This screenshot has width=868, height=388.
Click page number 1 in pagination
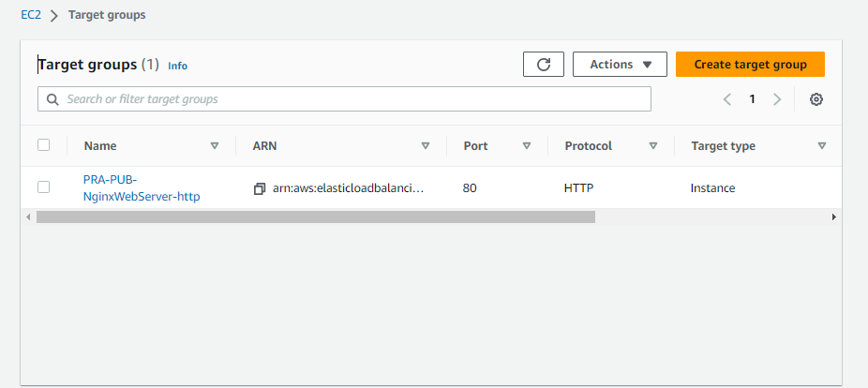(753, 99)
